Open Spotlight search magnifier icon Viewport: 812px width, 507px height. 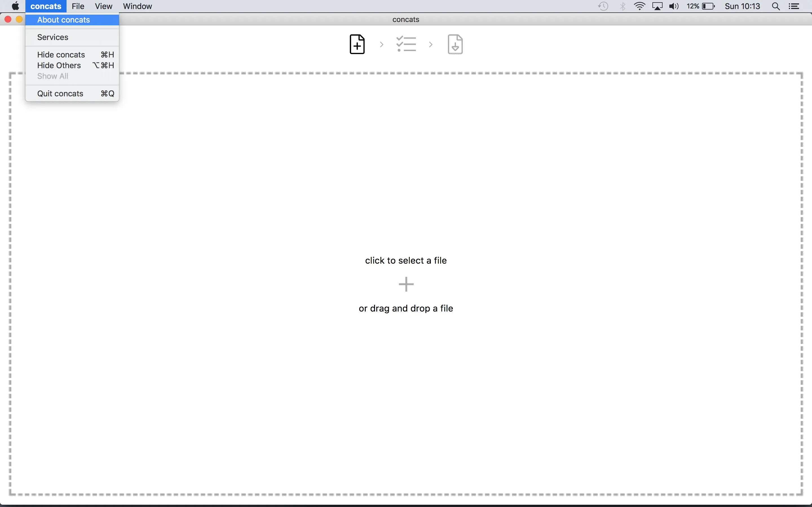(x=775, y=6)
